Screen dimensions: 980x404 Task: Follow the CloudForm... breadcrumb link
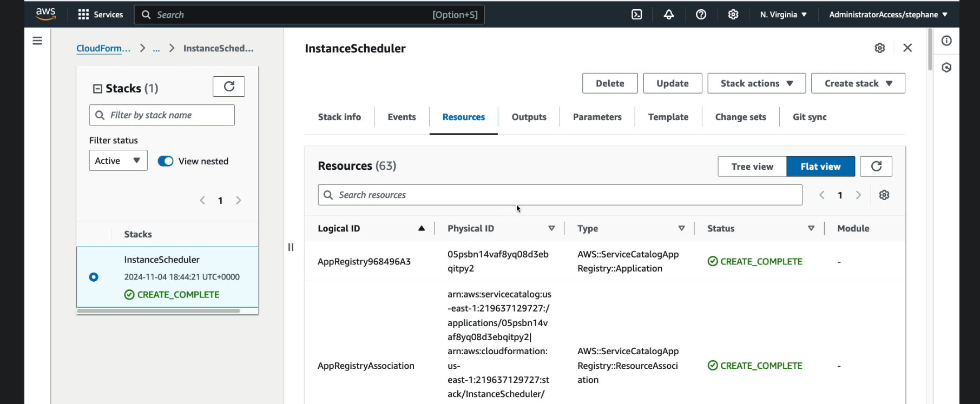[x=103, y=48]
